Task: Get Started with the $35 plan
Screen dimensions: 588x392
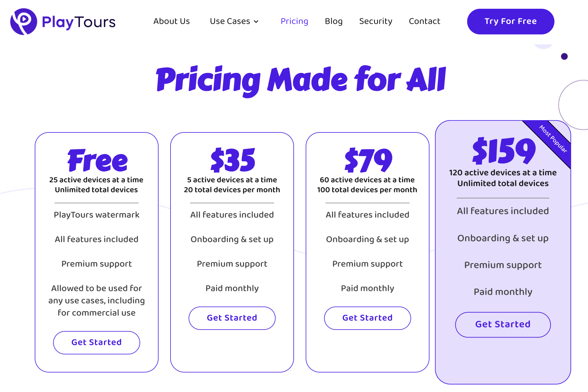Action: pyautogui.click(x=232, y=318)
